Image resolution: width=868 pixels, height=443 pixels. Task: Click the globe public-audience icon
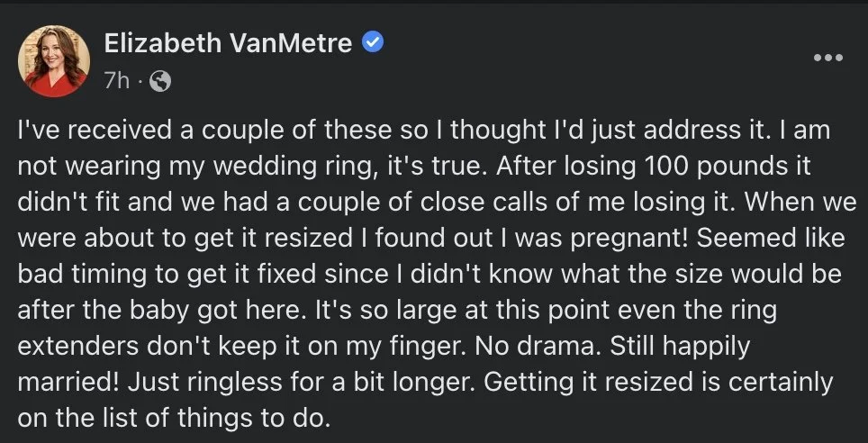159,81
